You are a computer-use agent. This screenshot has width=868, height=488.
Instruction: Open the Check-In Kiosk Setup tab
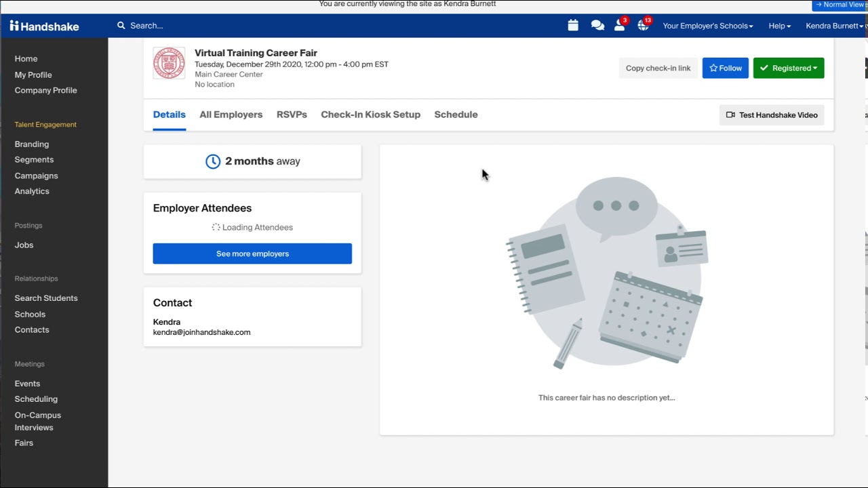point(370,115)
